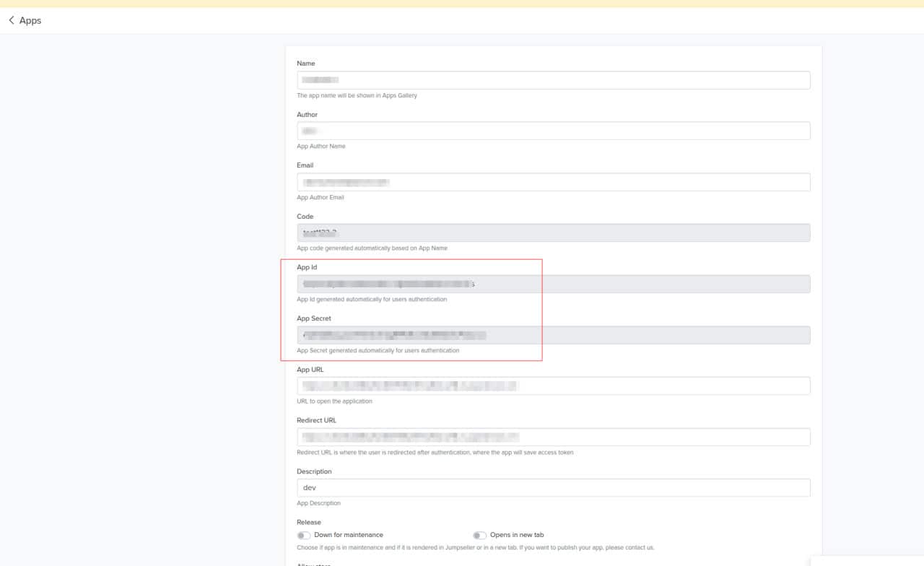Click the Description field containing dev
The width and height of the screenshot is (924, 566).
(553, 487)
